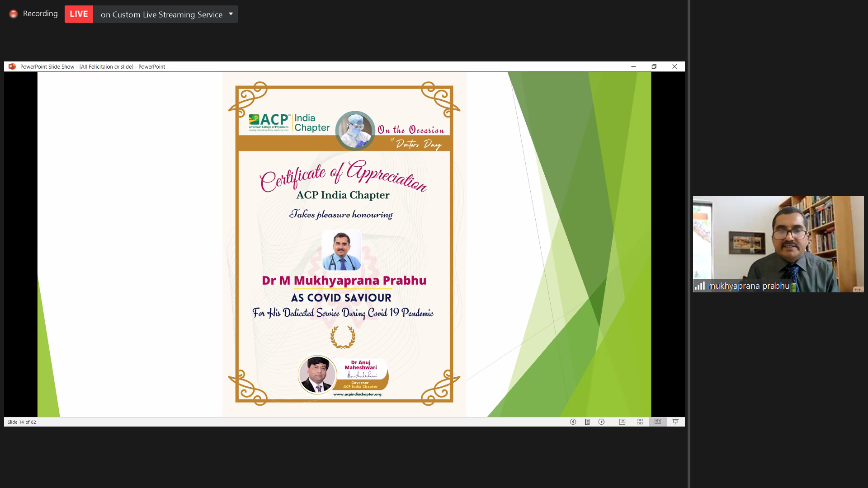Viewport: 868px width, 488px height.
Task: Advance to next slide using status bar arrow
Action: pos(601,422)
